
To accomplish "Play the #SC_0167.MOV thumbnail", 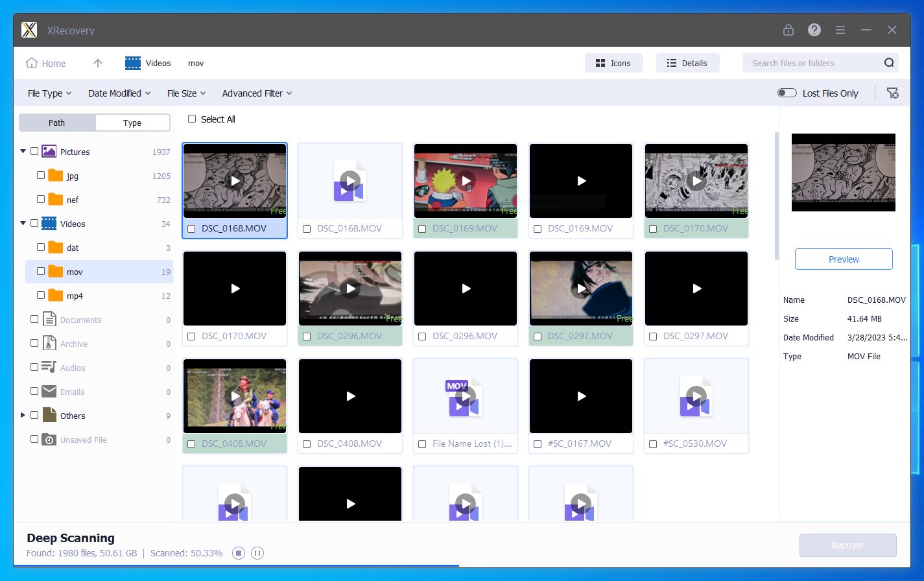I will point(581,396).
